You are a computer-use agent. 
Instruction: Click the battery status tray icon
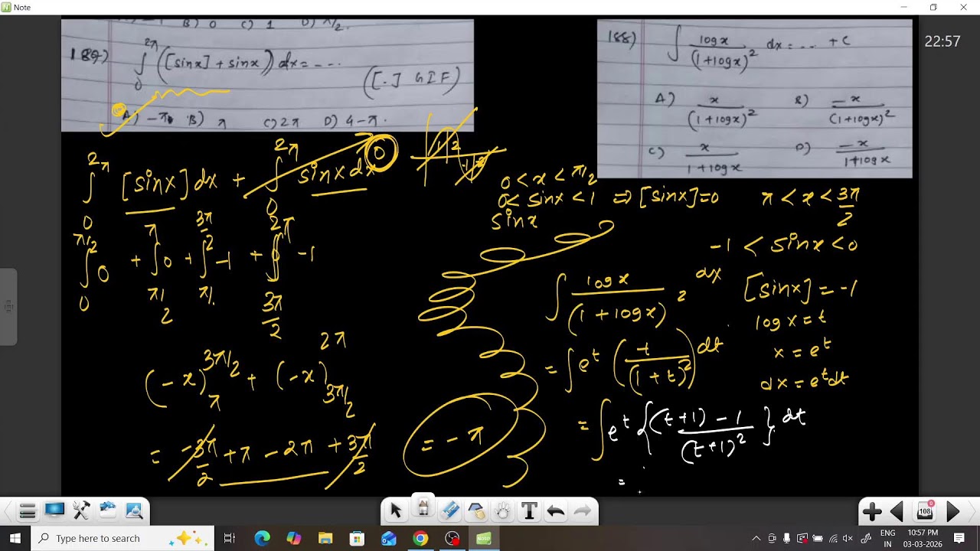[818, 538]
